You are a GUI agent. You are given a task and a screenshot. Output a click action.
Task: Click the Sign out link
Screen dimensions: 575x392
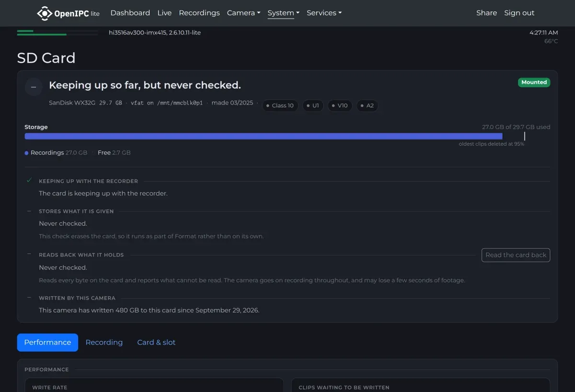point(519,13)
